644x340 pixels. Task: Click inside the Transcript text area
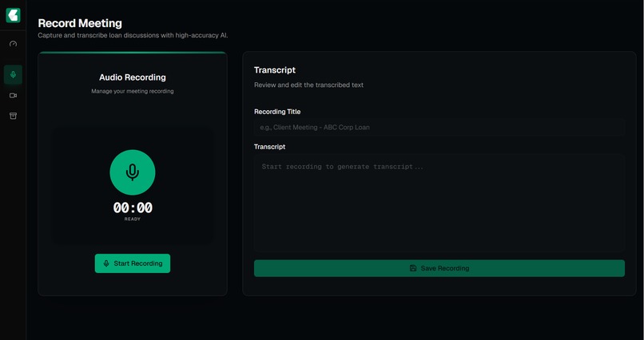(x=439, y=203)
